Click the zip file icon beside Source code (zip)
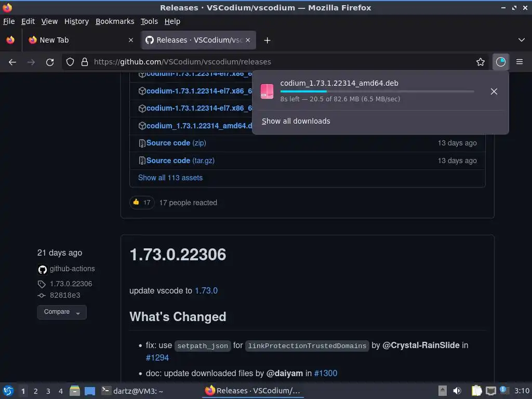 [x=142, y=143]
